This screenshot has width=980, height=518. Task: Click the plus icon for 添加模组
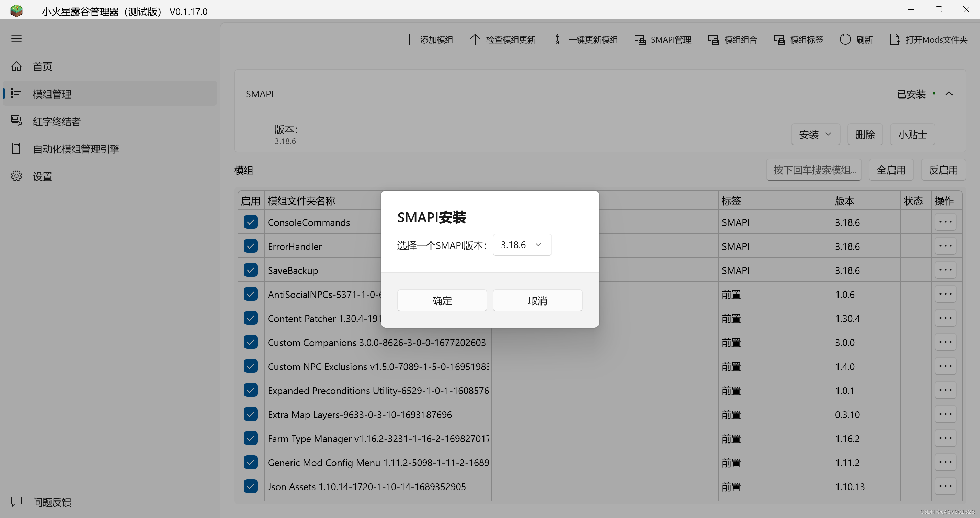tap(409, 39)
